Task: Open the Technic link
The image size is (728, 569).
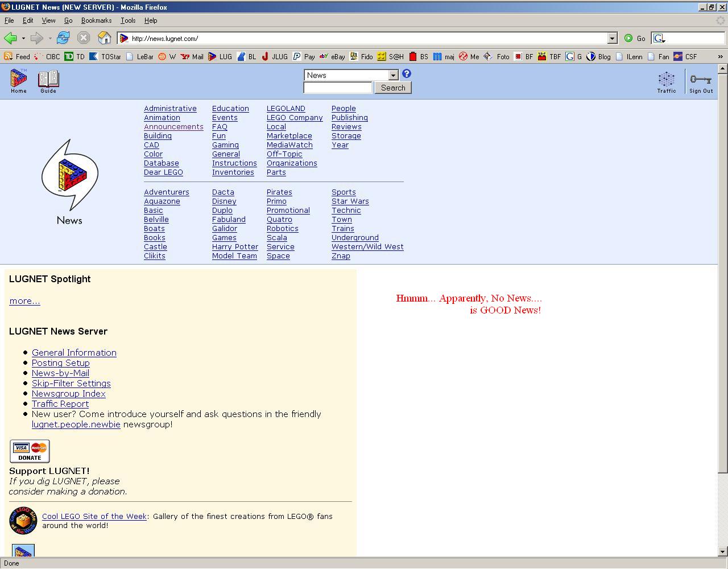Action: [x=346, y=211]
